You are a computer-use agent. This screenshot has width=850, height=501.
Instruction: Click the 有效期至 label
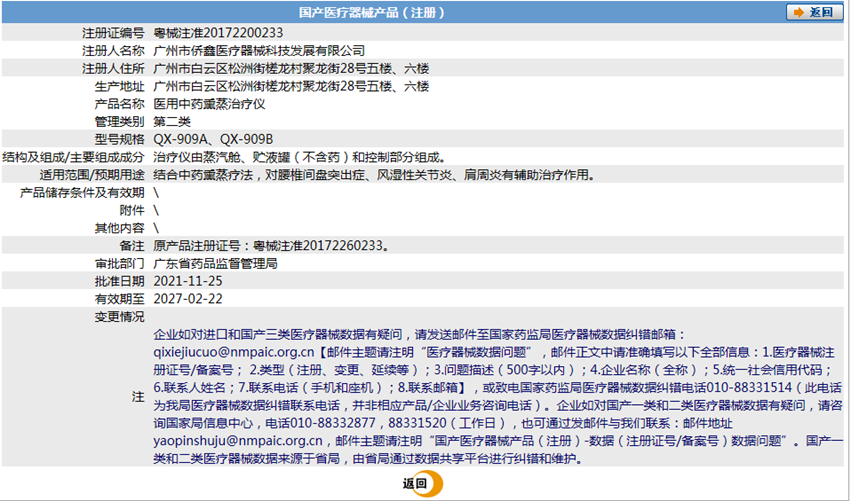click(x=119, y=299)
